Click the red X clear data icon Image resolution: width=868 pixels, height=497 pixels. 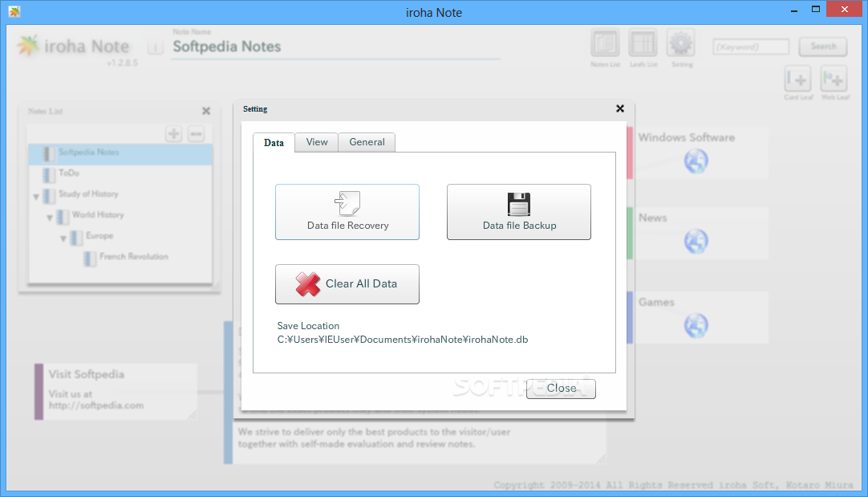308,284
